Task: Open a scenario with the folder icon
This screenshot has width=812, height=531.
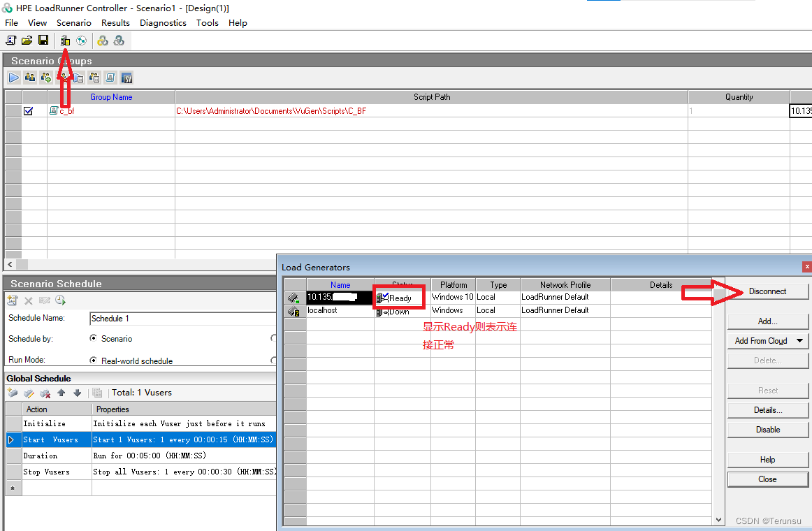Action: (27, 41)
